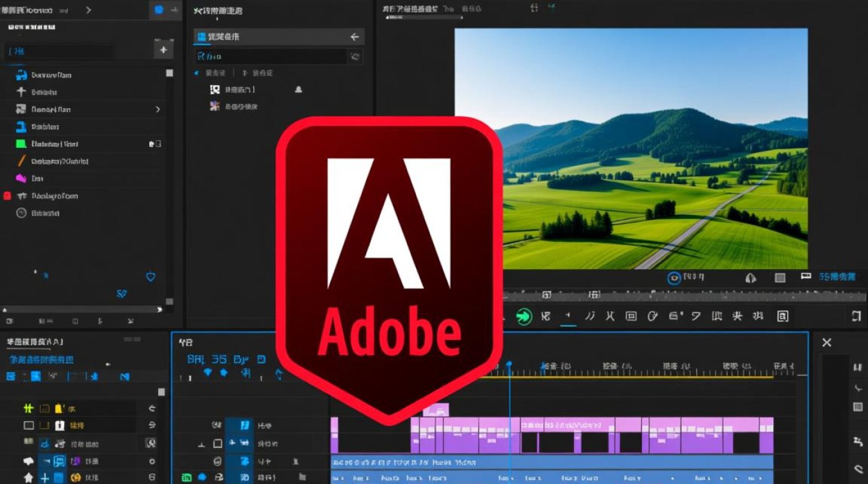Click the bell icon in the middle panel list
This screenshot has height=484, width=868.
(298, 90)
